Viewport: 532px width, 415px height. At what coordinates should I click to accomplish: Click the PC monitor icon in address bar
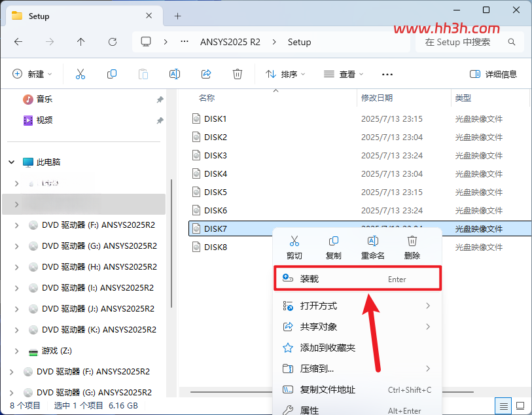click(x=146, y=42)
